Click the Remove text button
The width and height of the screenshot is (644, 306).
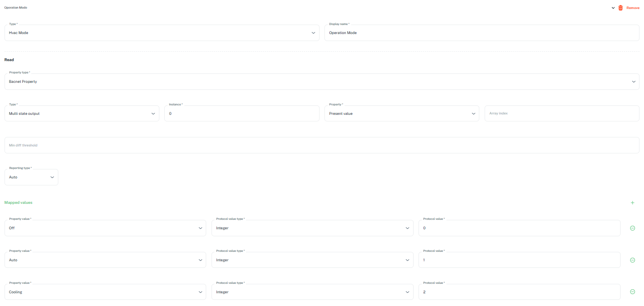point(632,8)
